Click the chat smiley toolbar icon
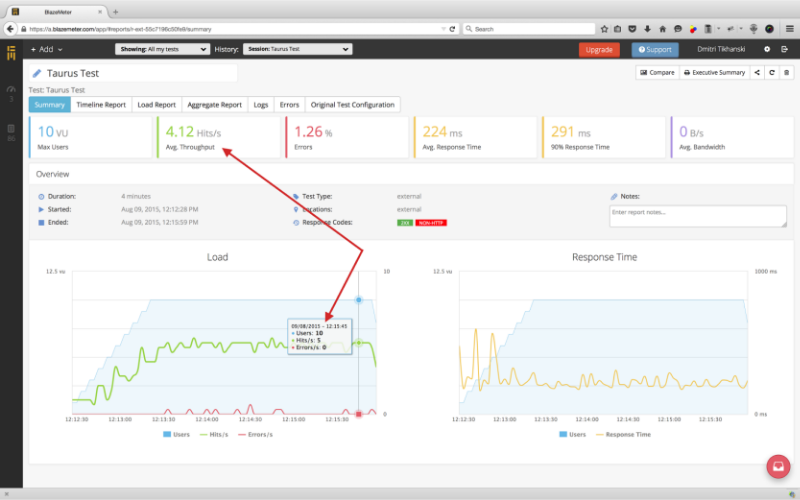This screenshot has height=500, width=800. point(678,29)
